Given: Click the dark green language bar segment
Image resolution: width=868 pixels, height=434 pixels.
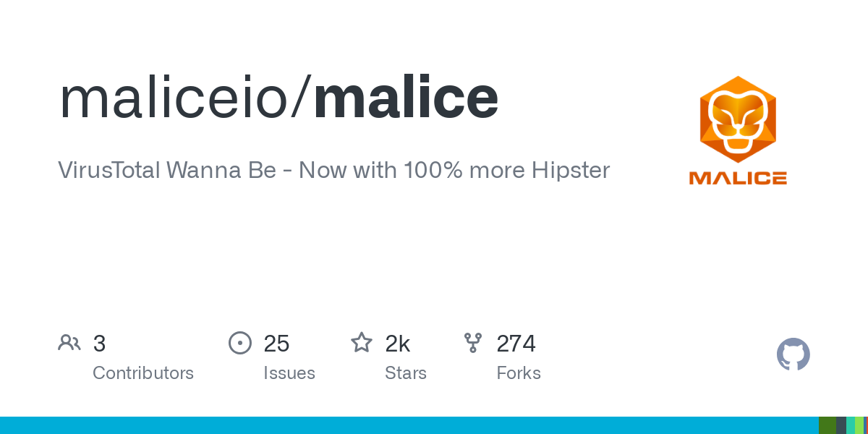Looking at the screenshot, I should pyautogui.click(x=827, y=425).
